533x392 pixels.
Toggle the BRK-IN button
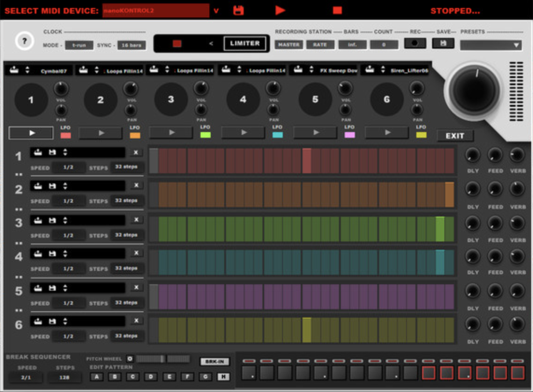pos(215,361)
